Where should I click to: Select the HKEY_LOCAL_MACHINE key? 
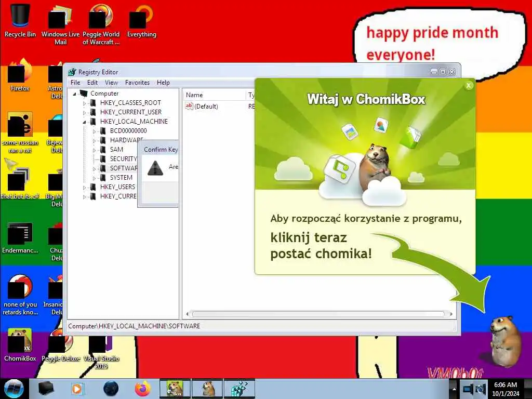pos(134,122)
